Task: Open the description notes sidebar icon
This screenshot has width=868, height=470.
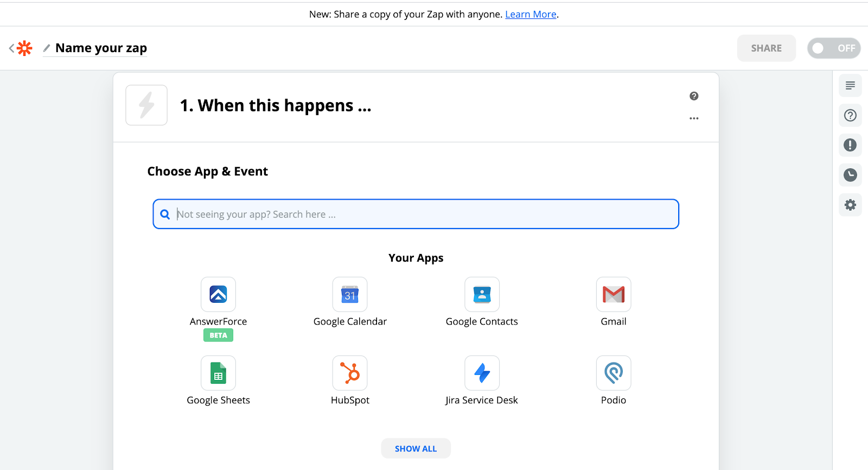Action: point(850,85)
